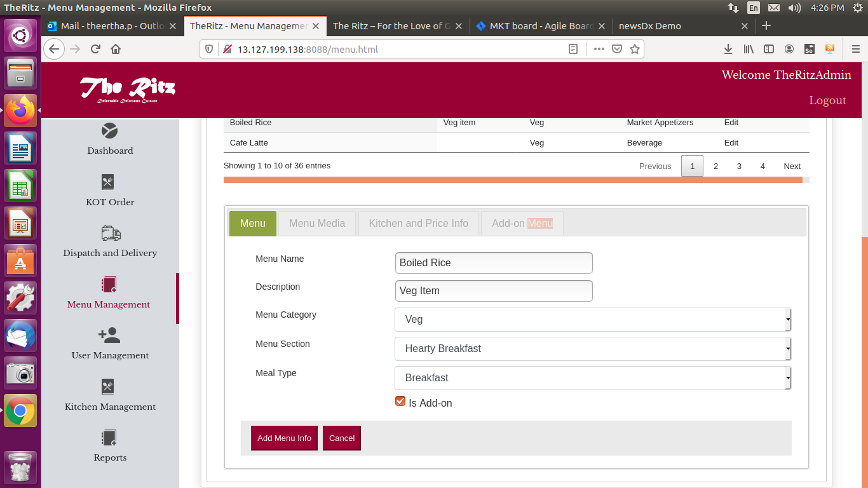Open the Menu Section dropdown
The height and width of the screenshot is (488, 868).
[592, 349]
